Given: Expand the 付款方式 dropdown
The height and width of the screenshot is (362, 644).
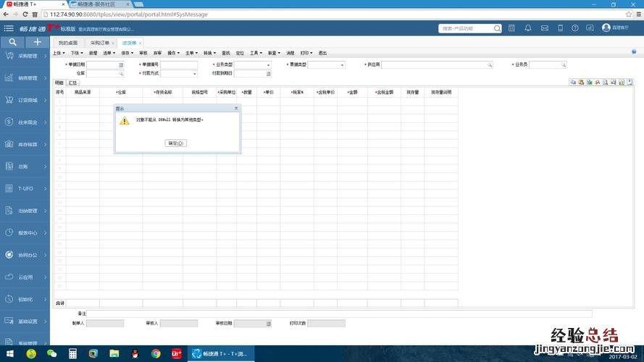Looking at the screenshot, I should click(x=194, y=74).
